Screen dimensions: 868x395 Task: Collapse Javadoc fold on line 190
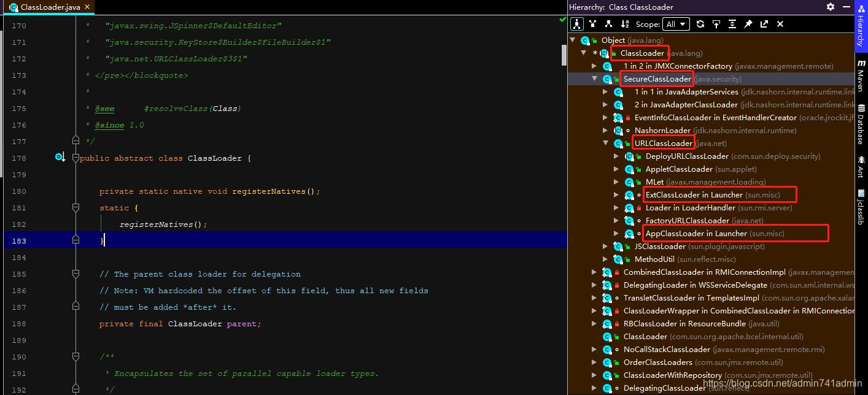click(x=76, y=357)
